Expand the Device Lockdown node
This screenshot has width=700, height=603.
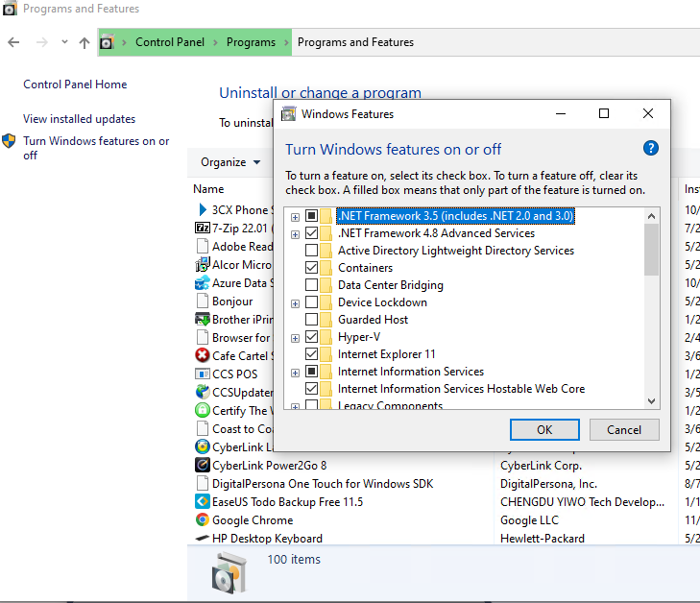click(295, 304)
